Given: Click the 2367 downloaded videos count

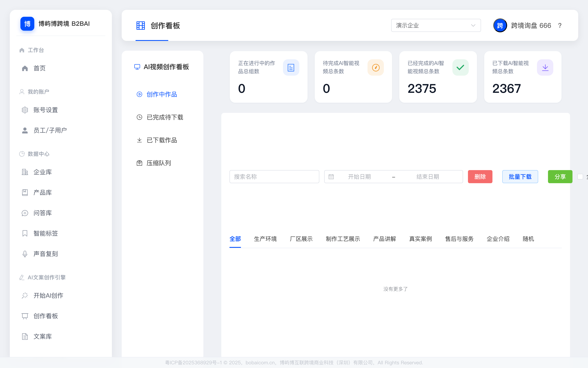Looking at the screenshot, I should (x=506, y=89).
